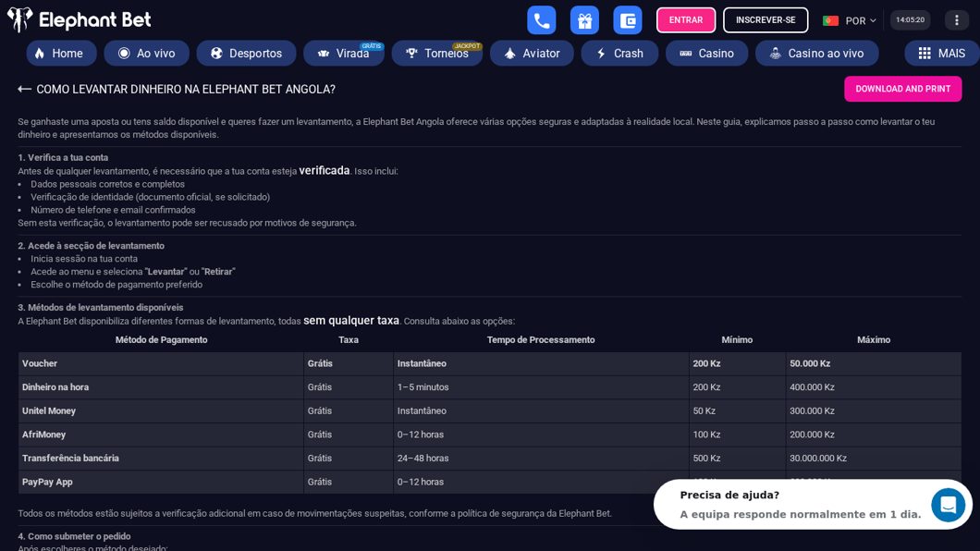
Task: Click the '4. Como submeter o pedido' heading
Action: point(74,536)
